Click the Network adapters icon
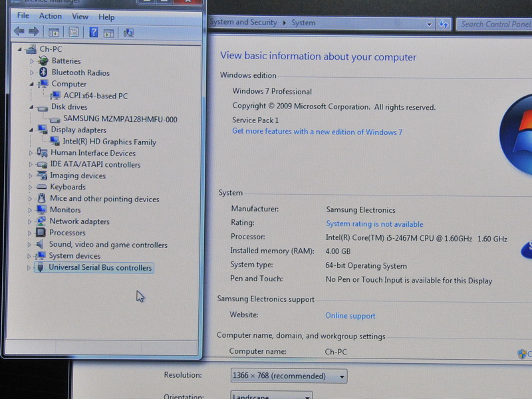This screenshot has width=532, height=399. pyautogui.click(x=41, y=221)
